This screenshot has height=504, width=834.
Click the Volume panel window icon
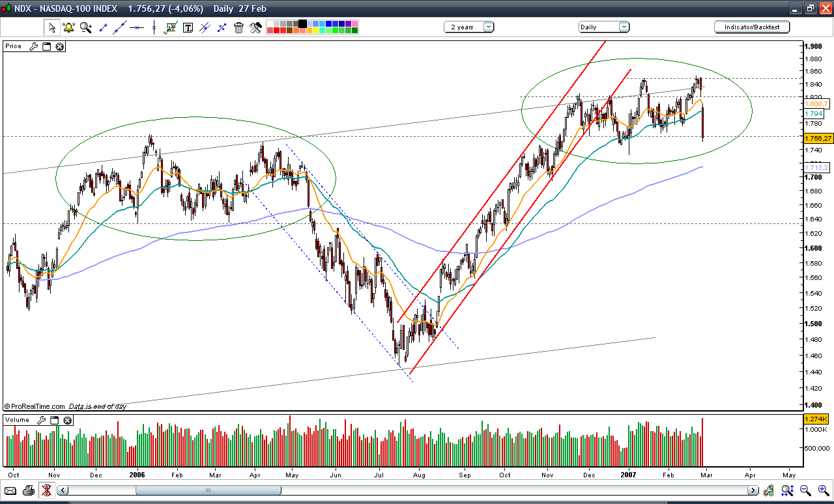pyautogui.click(x=55, y=420)
